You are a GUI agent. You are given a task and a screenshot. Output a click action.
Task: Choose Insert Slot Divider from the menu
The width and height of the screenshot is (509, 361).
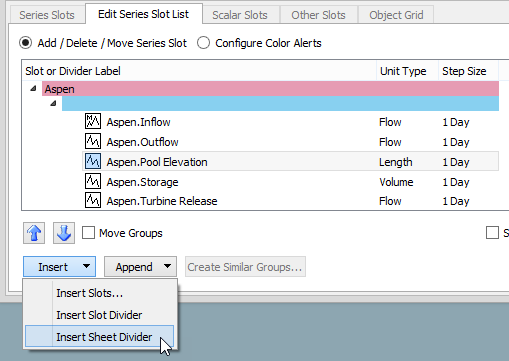pyautogui.click(x=99, y=315)
